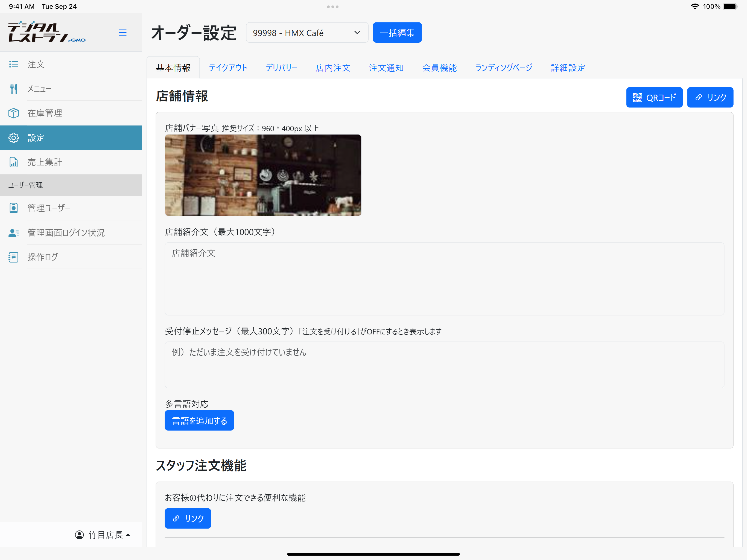Tap the three-dot multitasking indicator

pyautogui.click(x=333, y=6)
